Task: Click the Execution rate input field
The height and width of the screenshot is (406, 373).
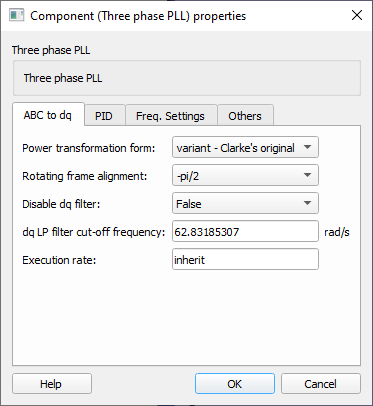Action: (245, 259)
